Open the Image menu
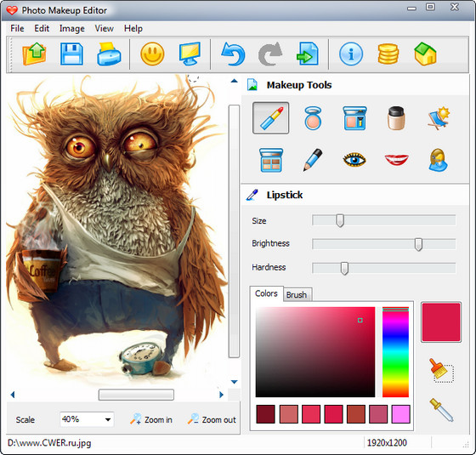Image resolution: width=476 pixels, height=455 pixels. (x=72, y=29)
